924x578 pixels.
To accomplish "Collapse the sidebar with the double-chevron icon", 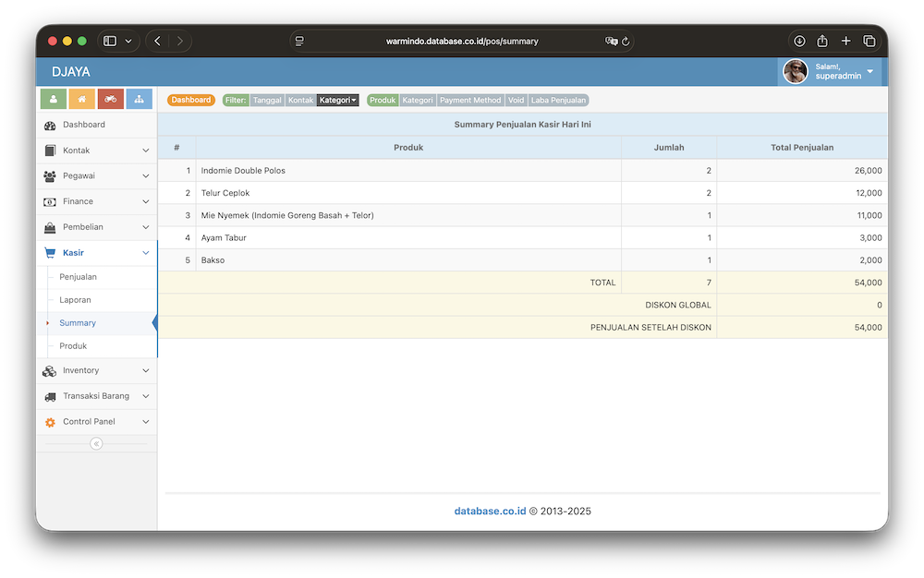I will [96, 444].
